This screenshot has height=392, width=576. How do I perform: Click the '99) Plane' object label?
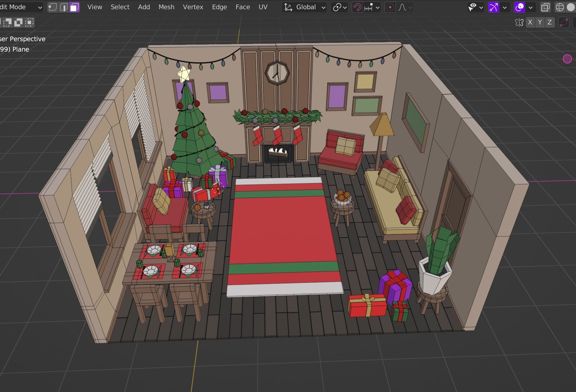point(14,49)
